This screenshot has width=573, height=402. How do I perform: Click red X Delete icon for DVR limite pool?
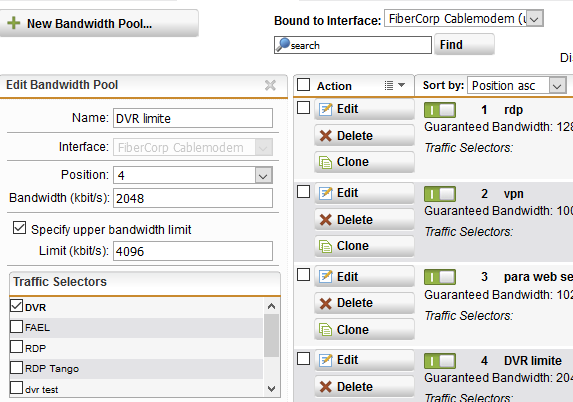326,387
